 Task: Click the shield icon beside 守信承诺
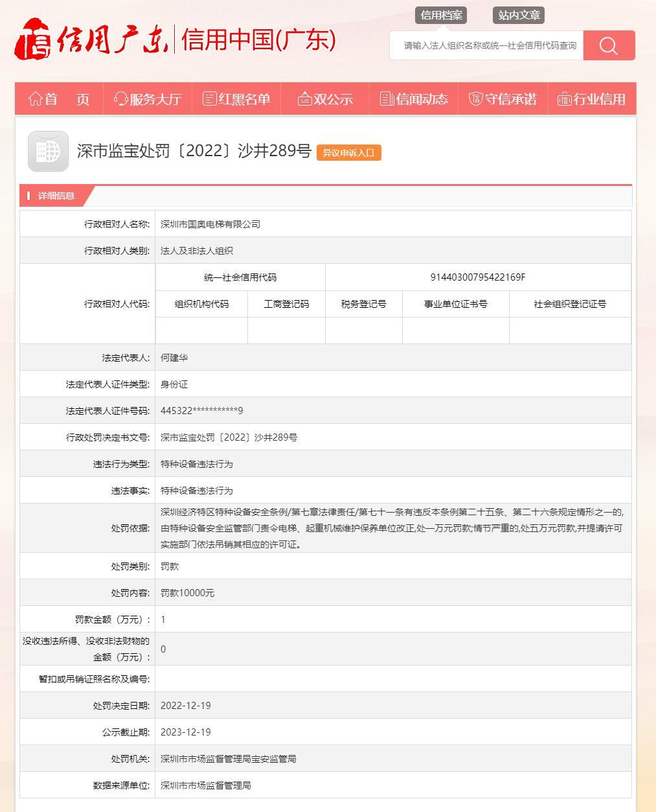pos(475,99)
